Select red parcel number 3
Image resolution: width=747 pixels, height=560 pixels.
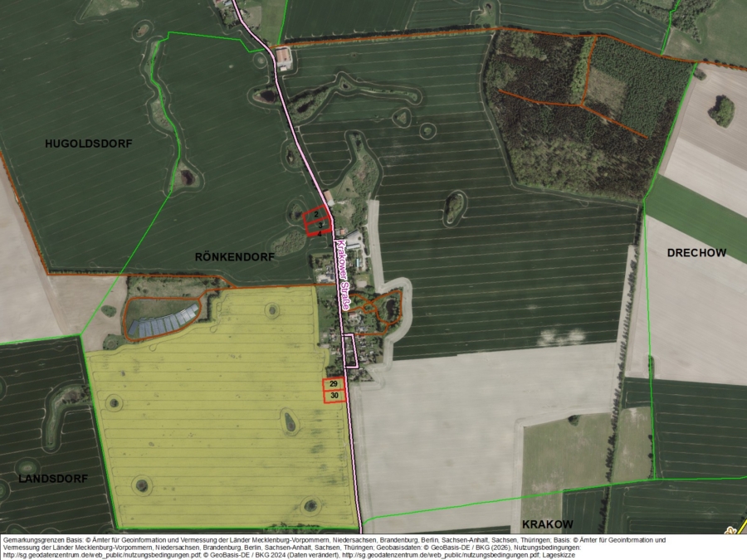320,225
